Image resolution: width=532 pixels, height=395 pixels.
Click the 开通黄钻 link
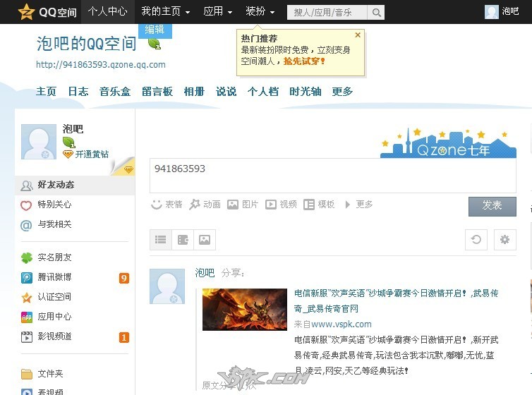[92, 154]
